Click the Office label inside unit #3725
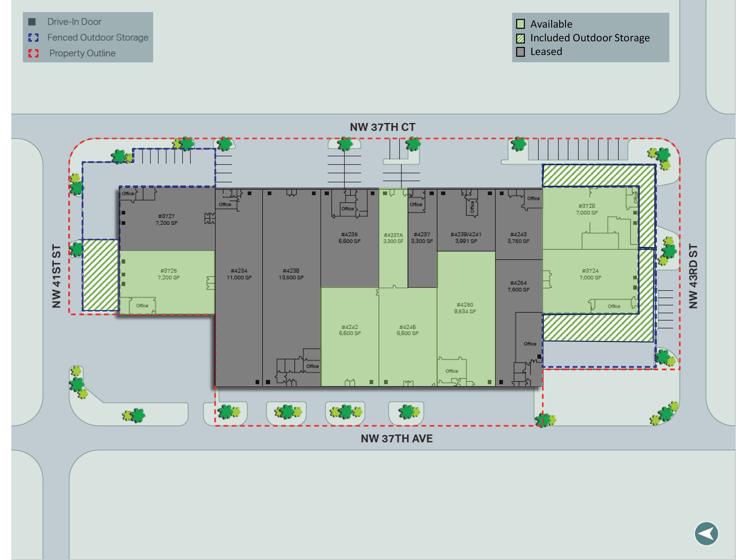This screenshot has height=560, width=747. (x=142, y=305)
